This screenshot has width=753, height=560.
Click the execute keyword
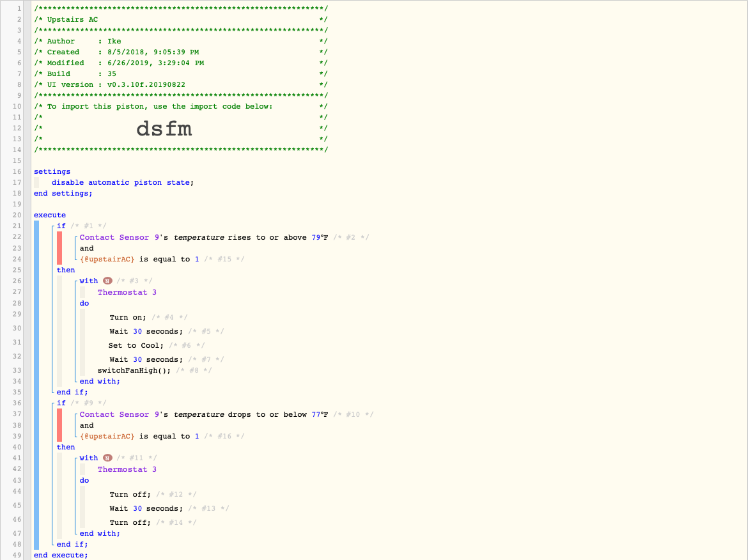[x=50, y=215]
